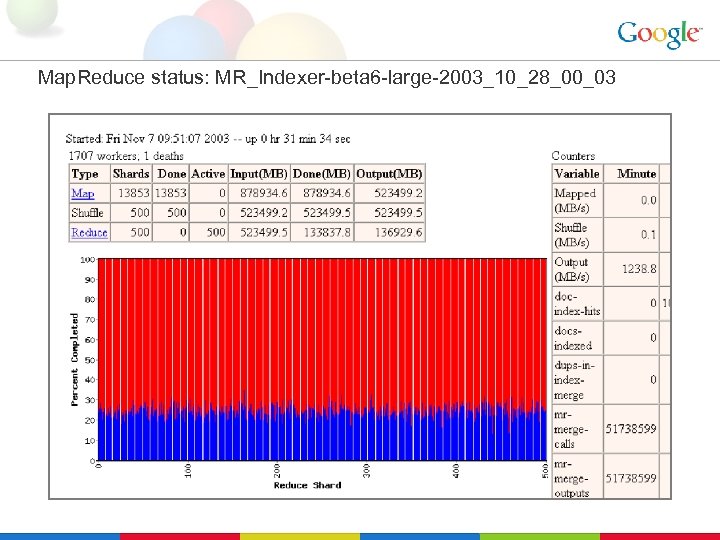Screen dimensions: 720x540
Task: Open the Reduce link in Type column
Action: [89, 232]
